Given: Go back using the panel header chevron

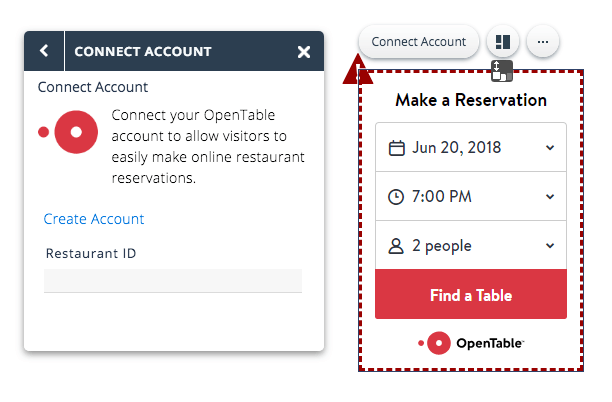Looking at the screenshot, I should tap(44, 51).
